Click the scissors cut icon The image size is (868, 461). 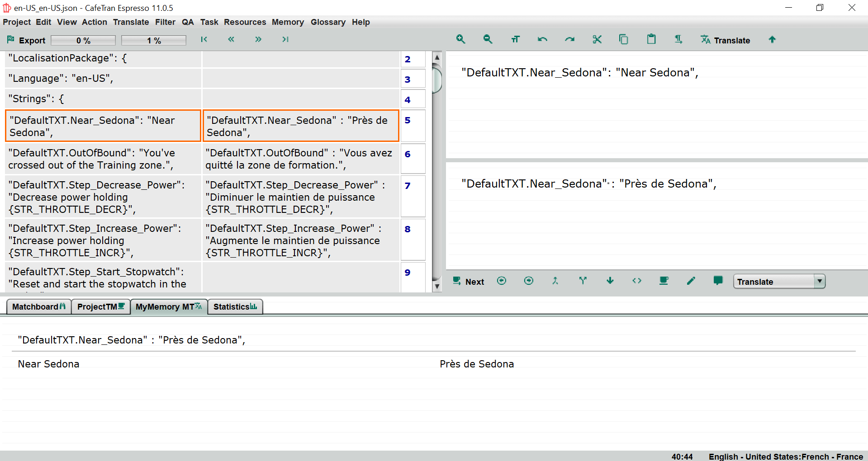[x=597, y=39]
